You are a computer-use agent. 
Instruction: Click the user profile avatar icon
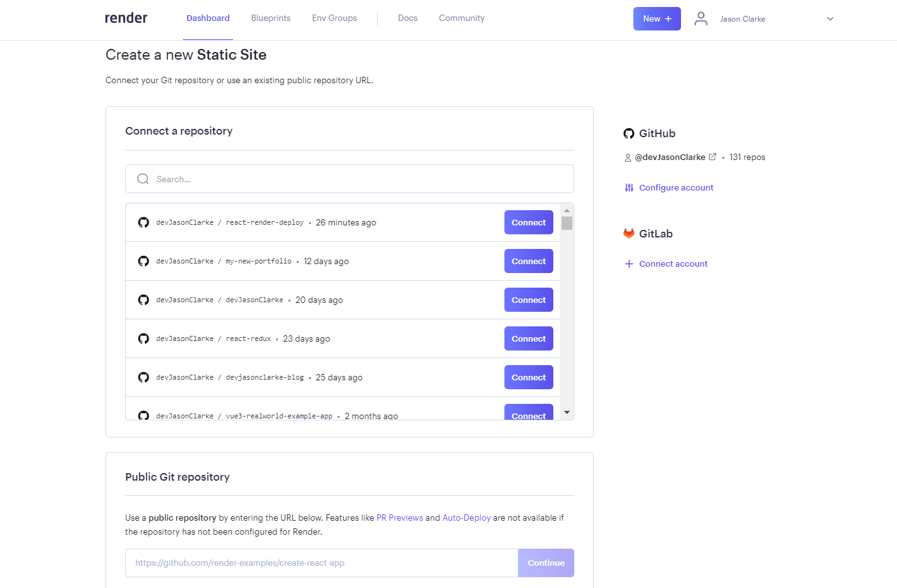(701, 19)
